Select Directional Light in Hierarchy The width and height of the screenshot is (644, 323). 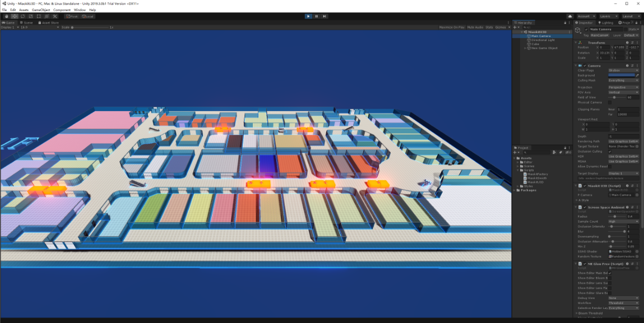543,40
